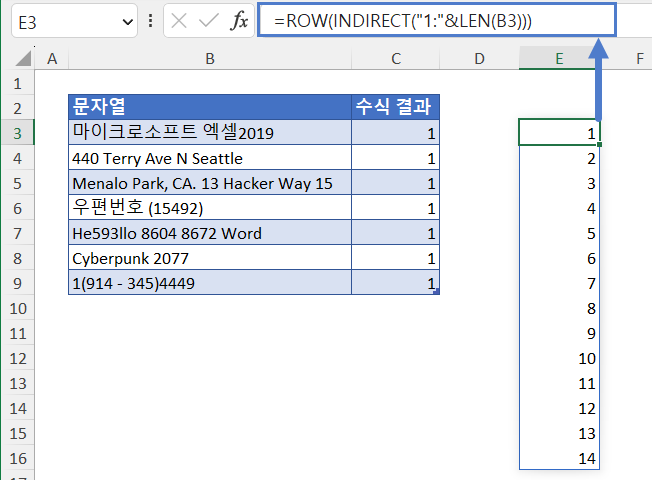652x480 pixels.
Task: Select row 5 header
Action: (x=17, y=183)
